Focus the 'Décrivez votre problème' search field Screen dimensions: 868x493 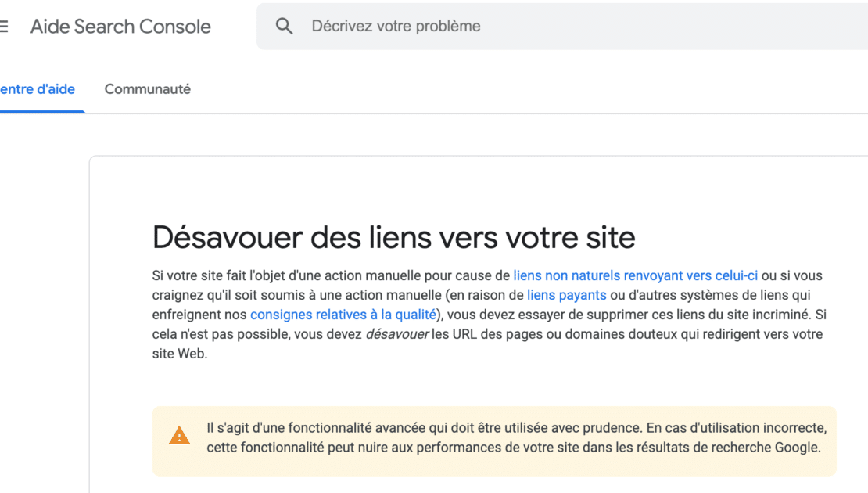[x=547, y=26]
